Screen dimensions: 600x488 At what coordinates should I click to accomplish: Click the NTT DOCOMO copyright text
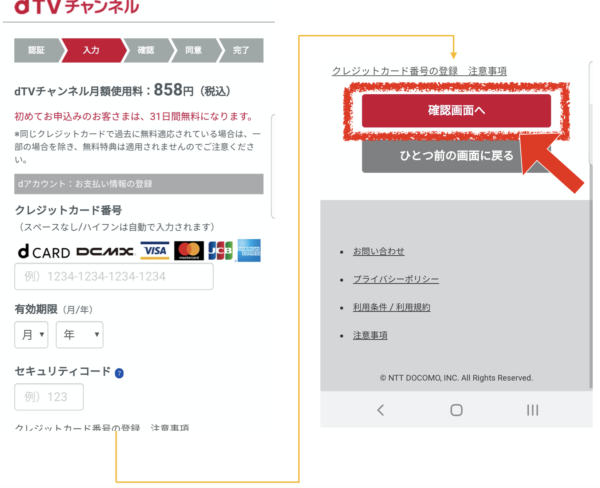pyautogui.click(x=456, y=378)
